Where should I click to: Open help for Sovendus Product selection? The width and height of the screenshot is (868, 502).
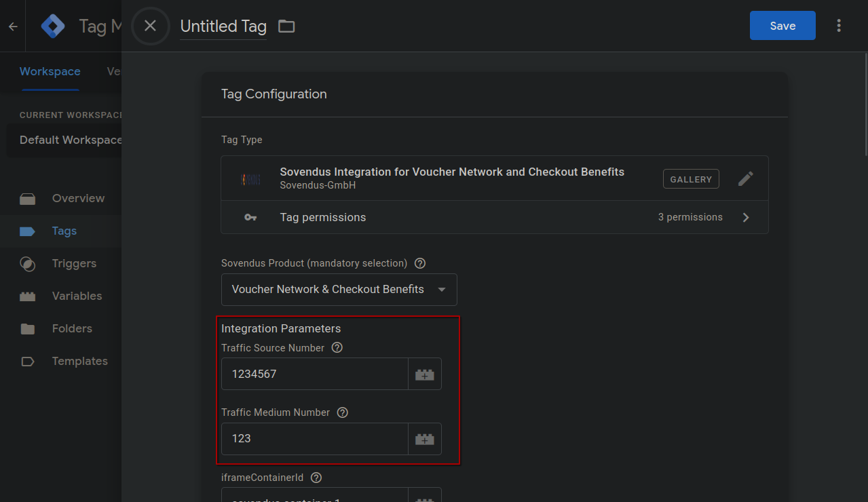(419, 263)
